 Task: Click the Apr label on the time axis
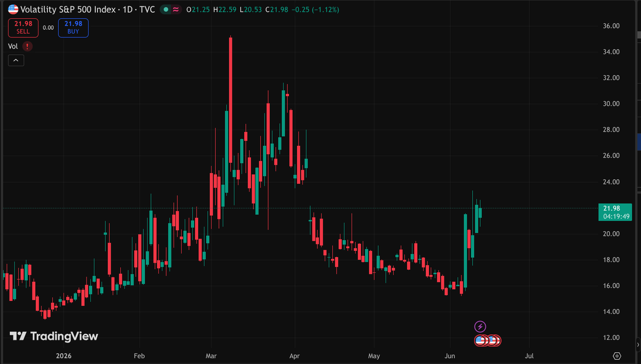[x=294, y=355]
